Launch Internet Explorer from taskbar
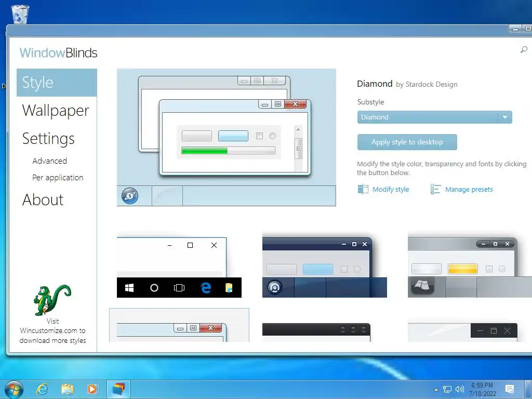Image resolution: width=532 pixels, height=399 pixels. pyautogui.click(x=42, y=389)
